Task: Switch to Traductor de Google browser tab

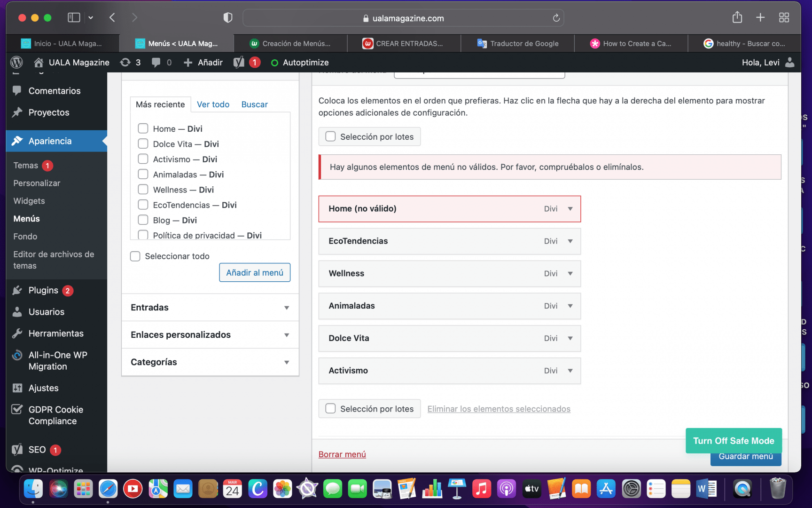Action: [x=517, y=43]
